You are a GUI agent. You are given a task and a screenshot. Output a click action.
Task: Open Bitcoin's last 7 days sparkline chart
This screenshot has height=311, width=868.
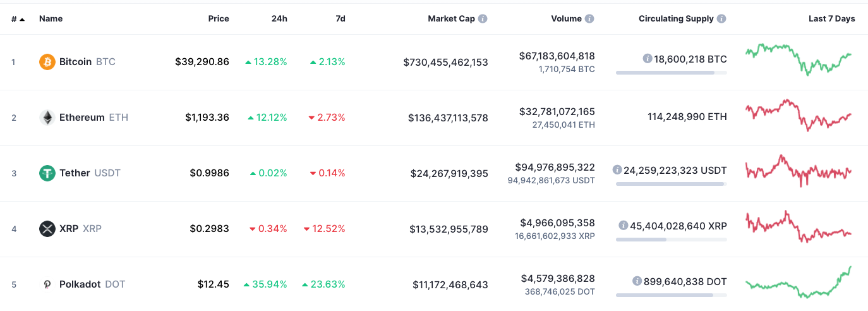(x=799, y=60)
